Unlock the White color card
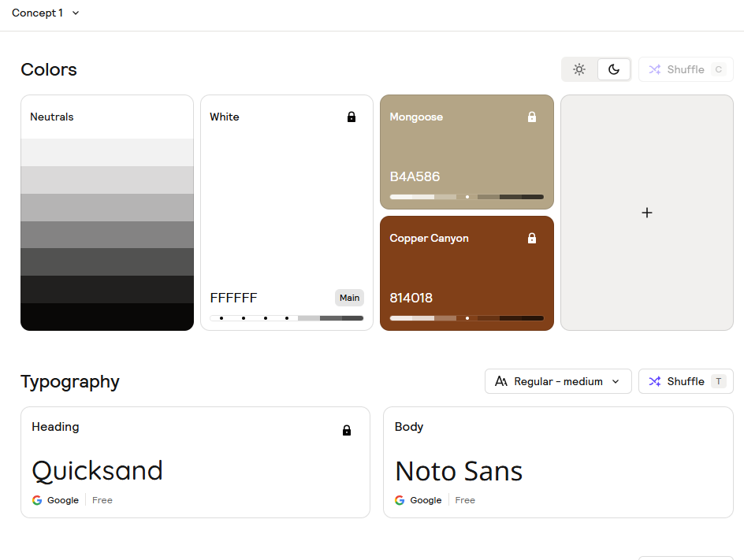The image size is (744, 560). point(352,117)
